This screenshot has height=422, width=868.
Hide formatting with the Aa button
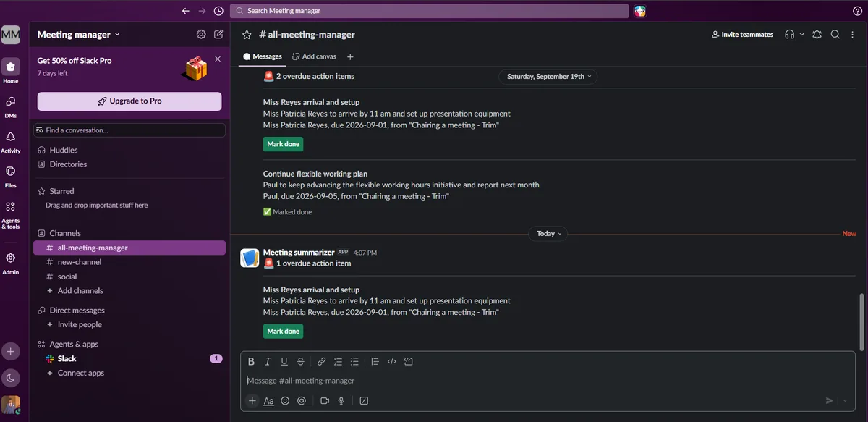(268, 400)
